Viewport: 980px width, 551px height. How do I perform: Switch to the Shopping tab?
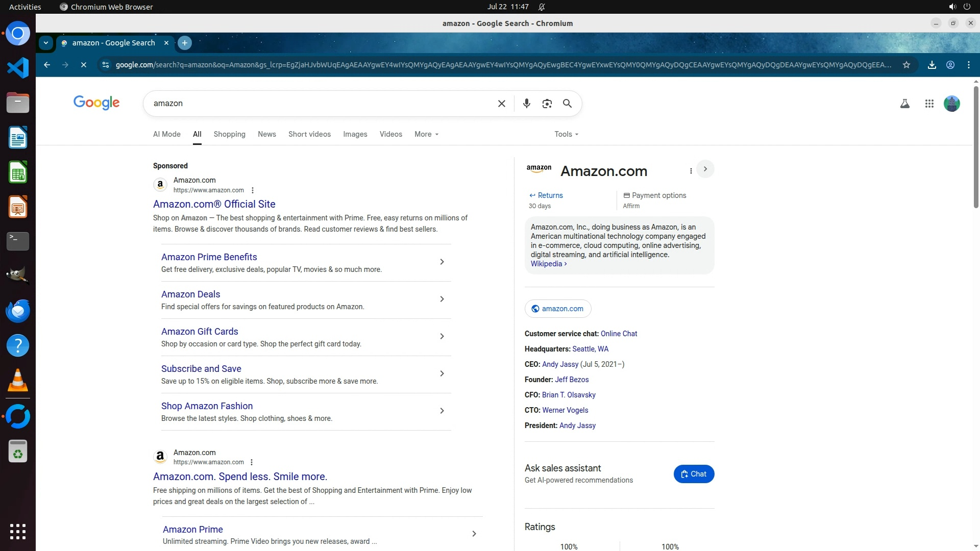coord(229,134)
